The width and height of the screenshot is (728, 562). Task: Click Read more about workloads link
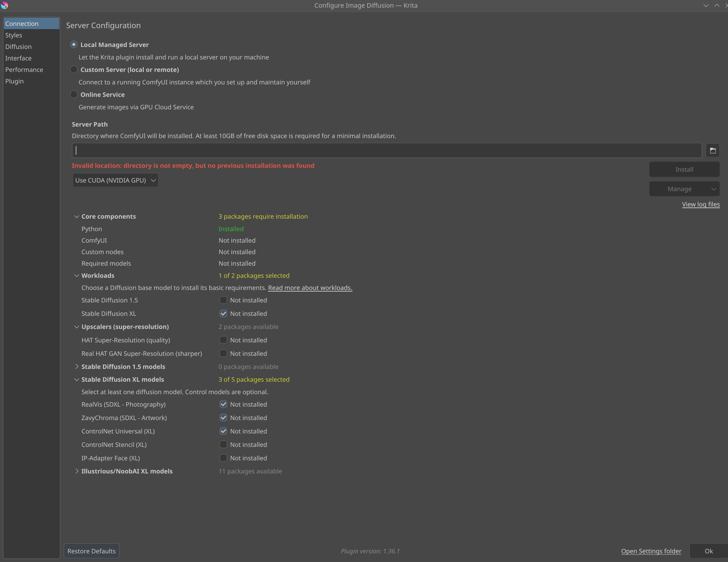[310, 288]
